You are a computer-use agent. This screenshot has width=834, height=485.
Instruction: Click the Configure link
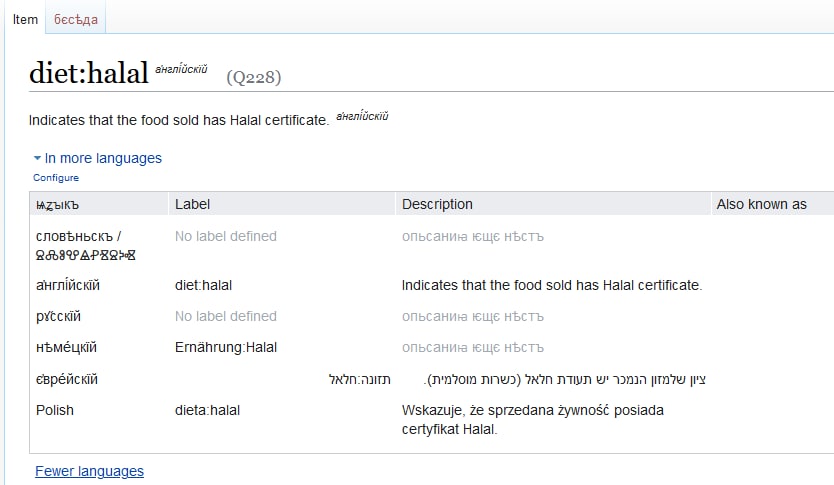[x=56, y=178]
